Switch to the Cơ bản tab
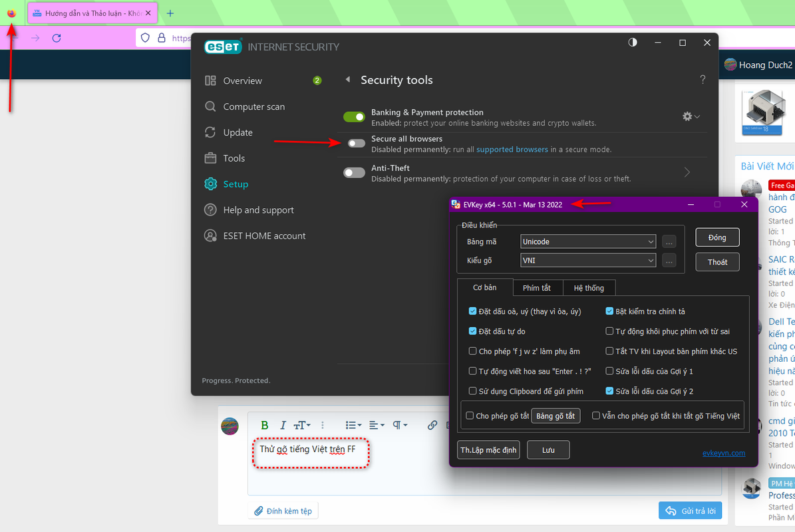Viewport: 795px width, 532px height. [485, 287]
